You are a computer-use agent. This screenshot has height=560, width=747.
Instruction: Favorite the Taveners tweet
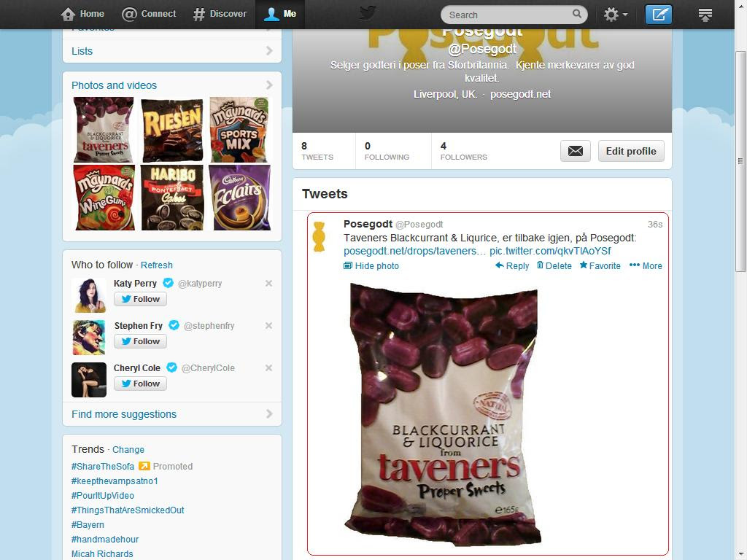600,265
